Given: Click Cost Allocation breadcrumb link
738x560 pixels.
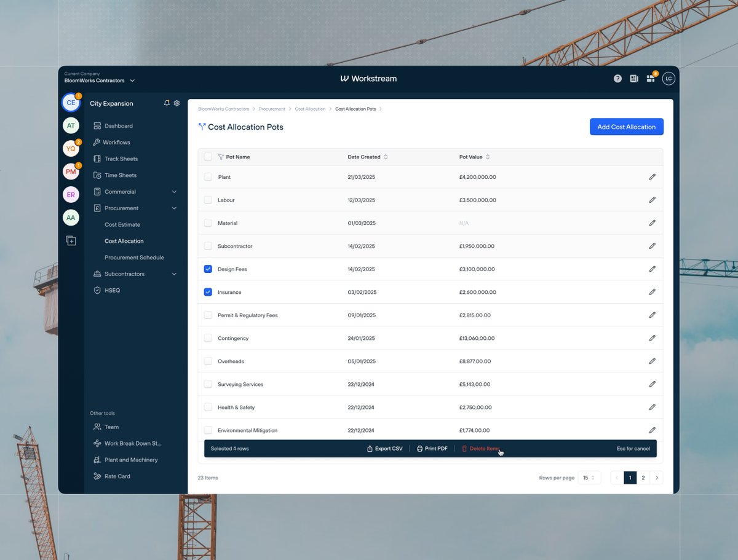Looking at the screenshot, I should [310, 109].
